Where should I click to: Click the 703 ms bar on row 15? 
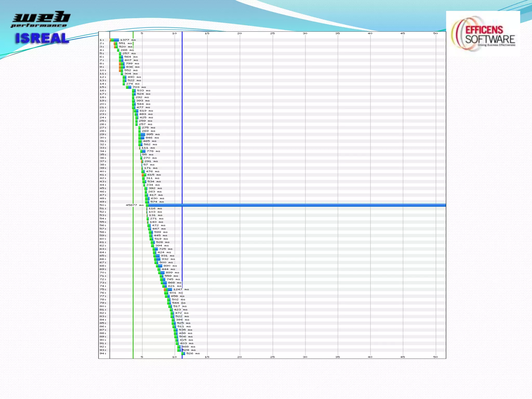pos(129,87)
